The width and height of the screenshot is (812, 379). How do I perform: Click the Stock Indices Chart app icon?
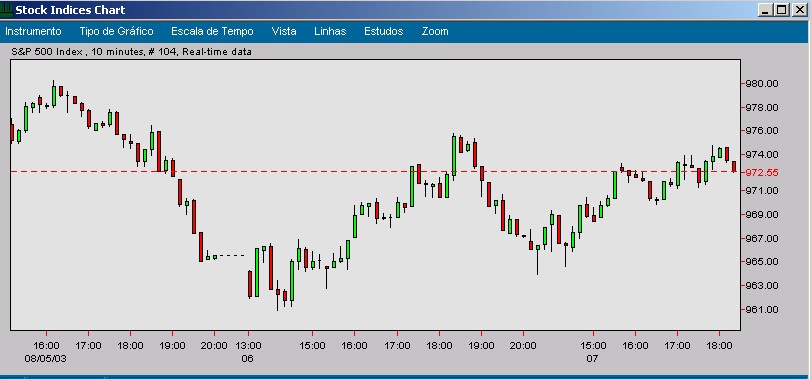pyautogui.click(x=7, y=9)
